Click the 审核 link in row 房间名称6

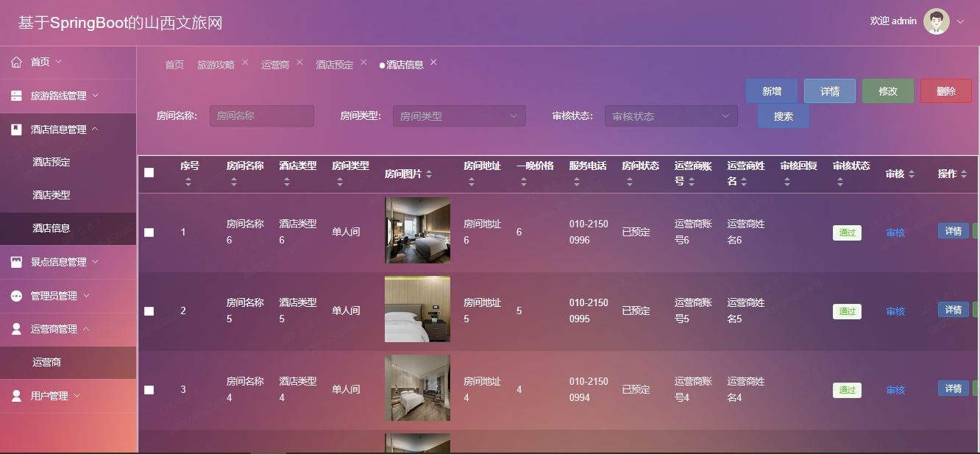895,233
